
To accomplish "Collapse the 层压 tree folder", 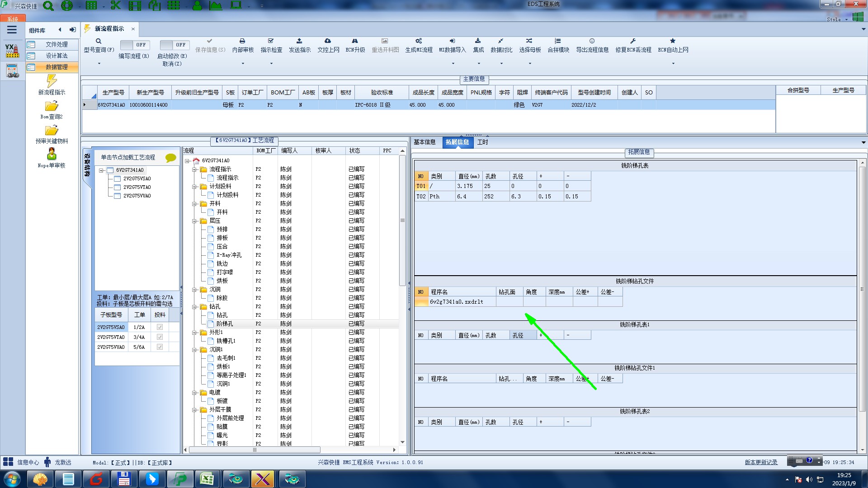I will tap(194, 221).
